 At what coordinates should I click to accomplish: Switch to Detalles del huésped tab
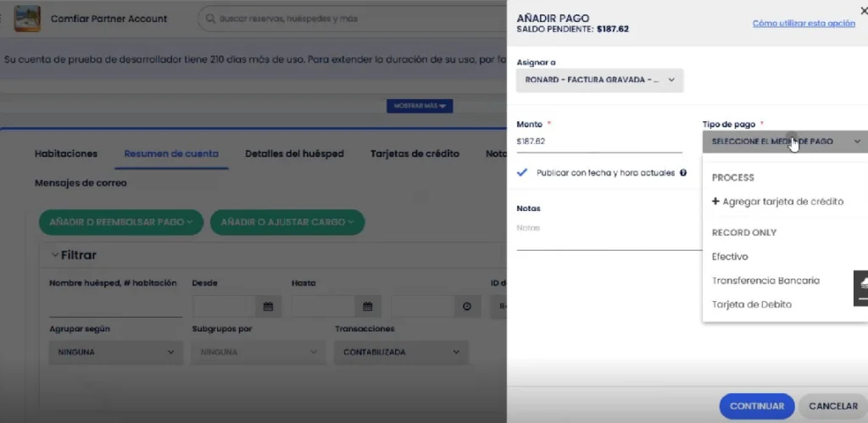(294, 153)
